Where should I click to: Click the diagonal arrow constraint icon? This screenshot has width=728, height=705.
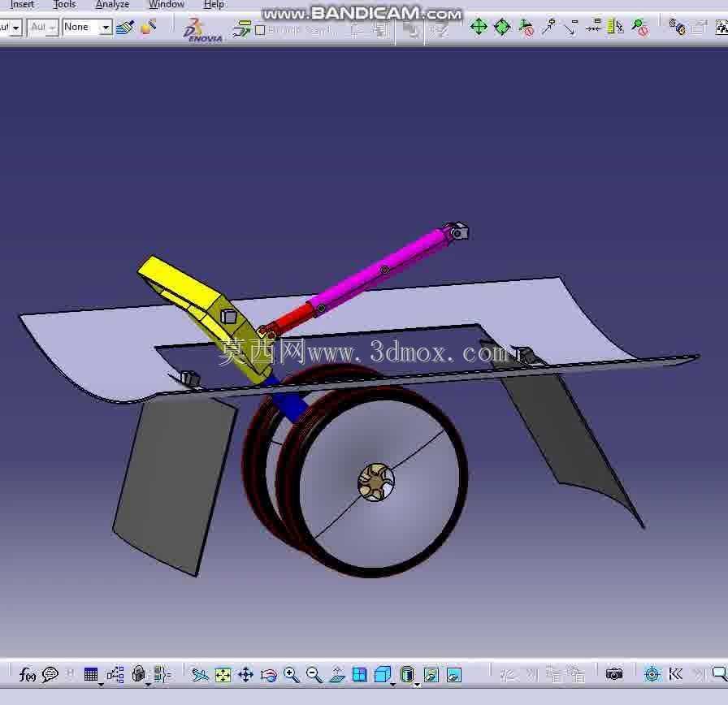click(570, 28)
